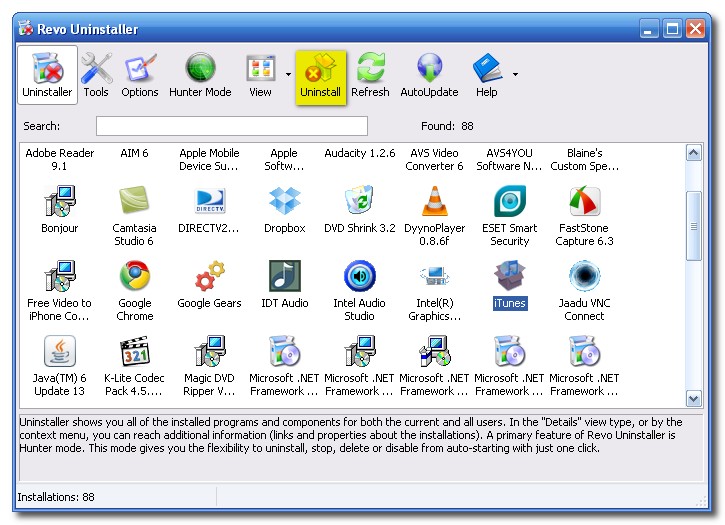This screenshot has width=725, height=525.
Task: Type in the Search input field
Action: [231, 126]
